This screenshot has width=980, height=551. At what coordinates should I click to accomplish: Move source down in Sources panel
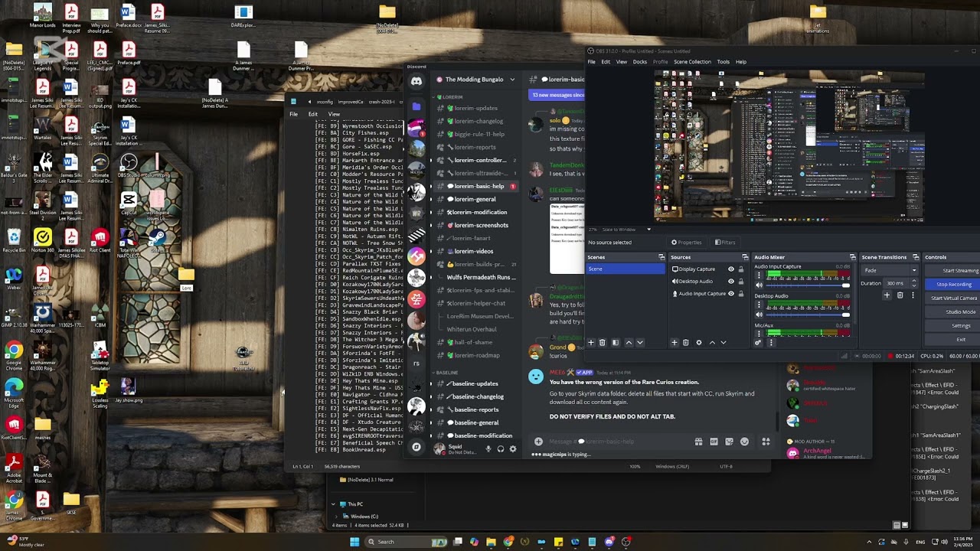[x=724, y=343]
